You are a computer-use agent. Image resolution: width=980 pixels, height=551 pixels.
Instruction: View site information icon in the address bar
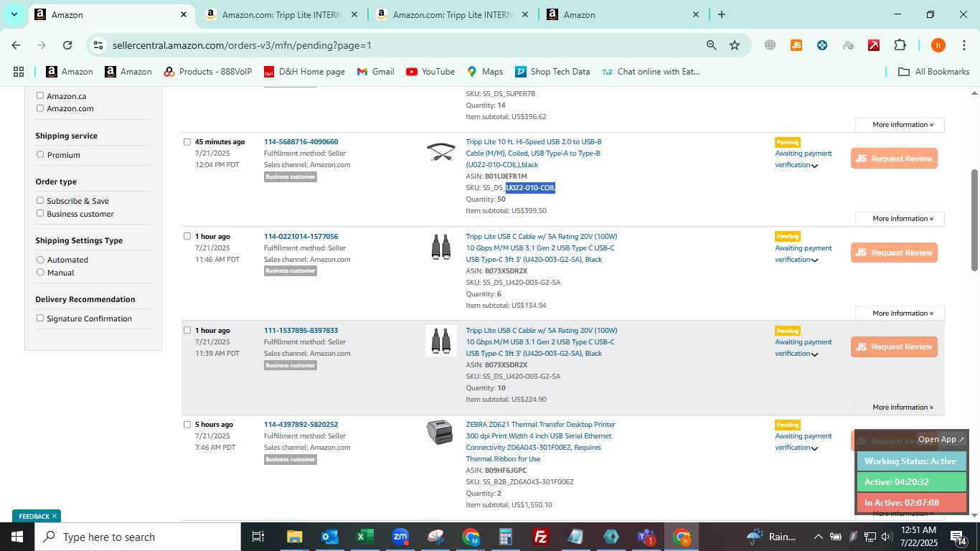click(x=98, y=45)
